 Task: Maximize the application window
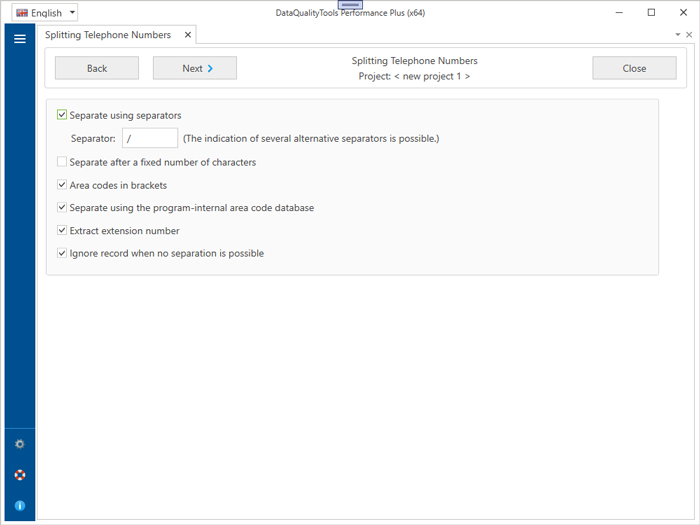651,13
